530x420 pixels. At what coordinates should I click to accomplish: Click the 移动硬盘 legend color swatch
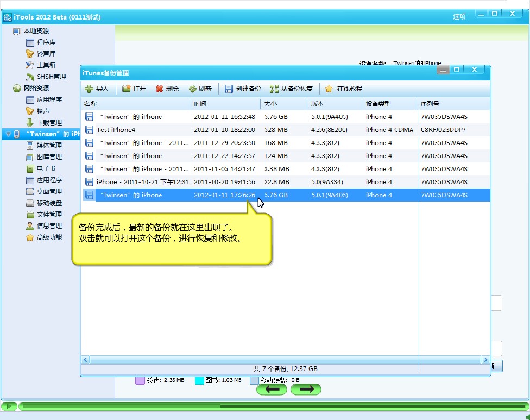[254, 380]
